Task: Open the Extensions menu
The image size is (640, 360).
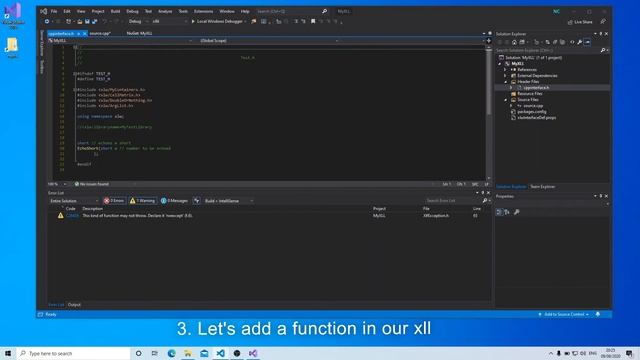Action: pos(203,11)
